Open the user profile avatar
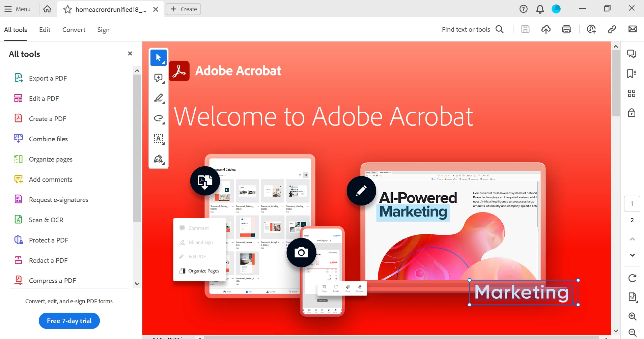Screen dimensions: 644x339 (556, 9)
